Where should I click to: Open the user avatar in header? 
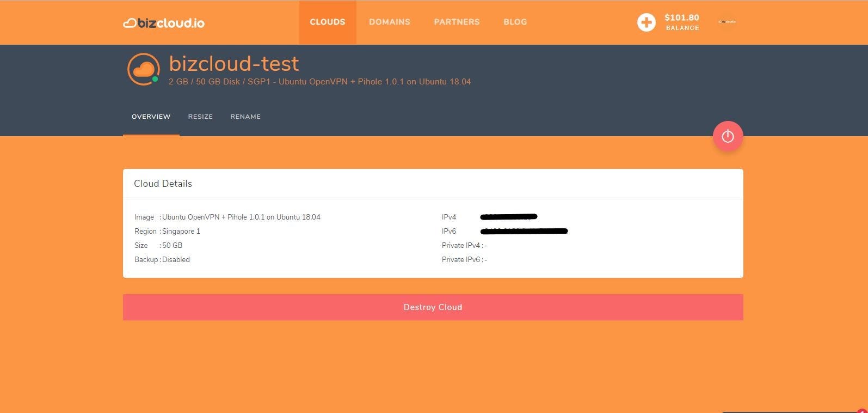tap(727, 22)
